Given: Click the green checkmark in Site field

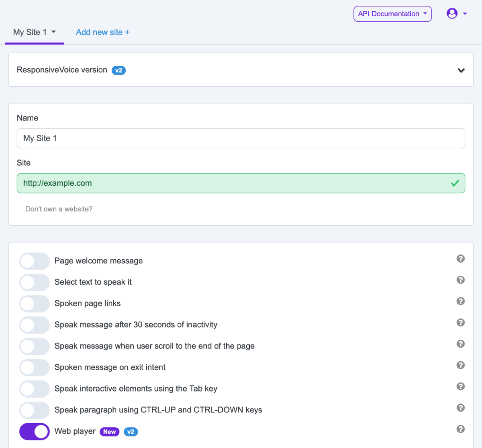Looking at the screenshot, I should 455,183.
